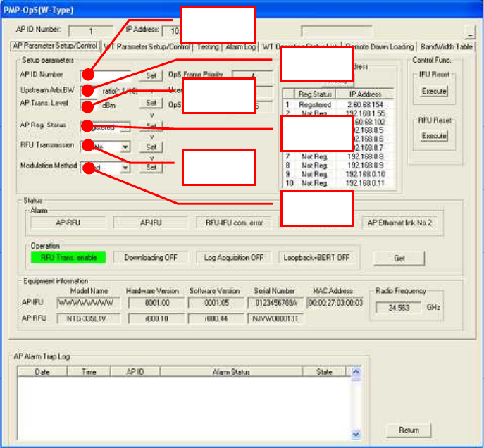Execute the RFU Reset
The width and height of the screenshot is (484, 448).
(434, 136)
